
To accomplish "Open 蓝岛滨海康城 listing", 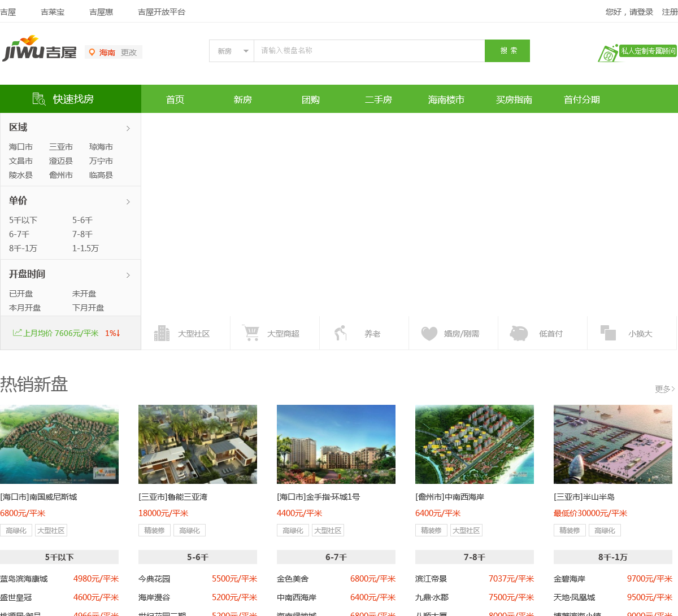I will coord(24,579).
